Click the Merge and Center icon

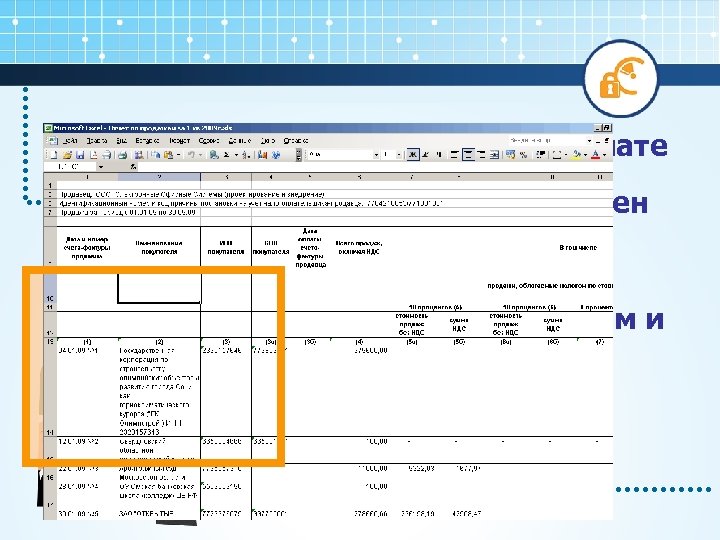point(494,154)
